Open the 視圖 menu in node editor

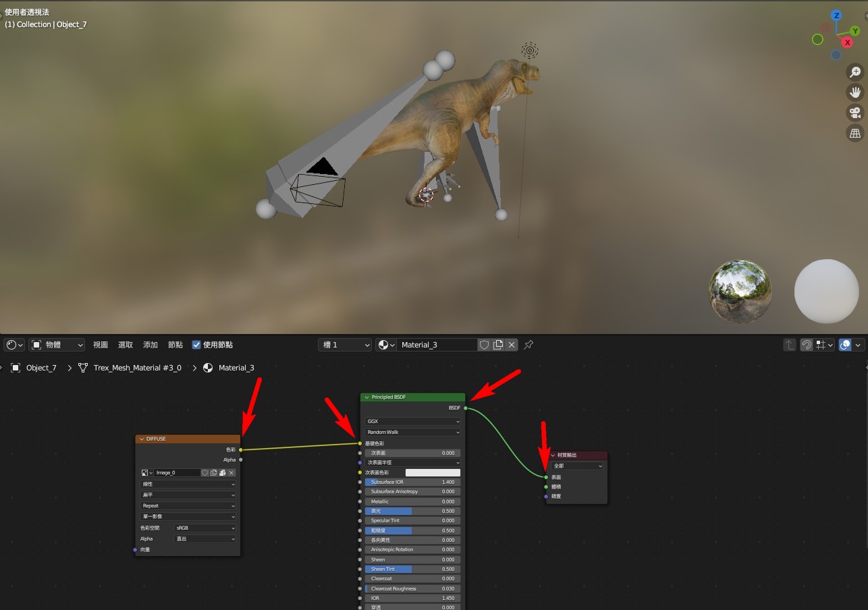(101, 345)
